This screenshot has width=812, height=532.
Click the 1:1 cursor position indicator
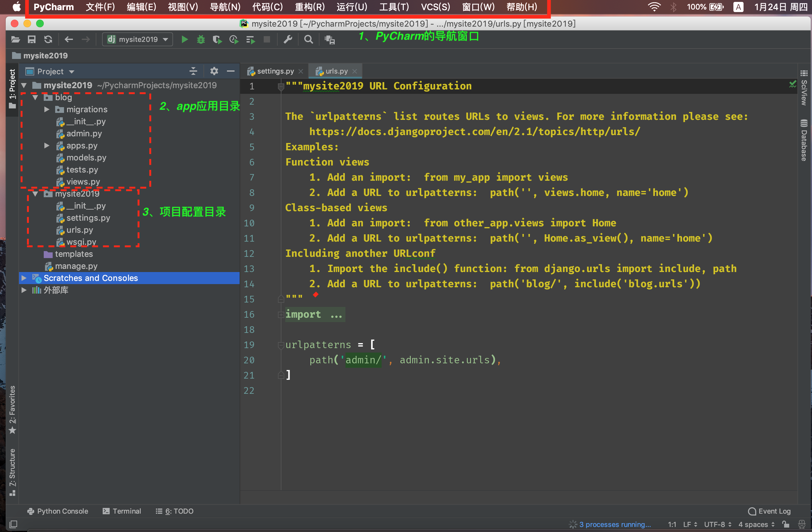pos(672,524)
